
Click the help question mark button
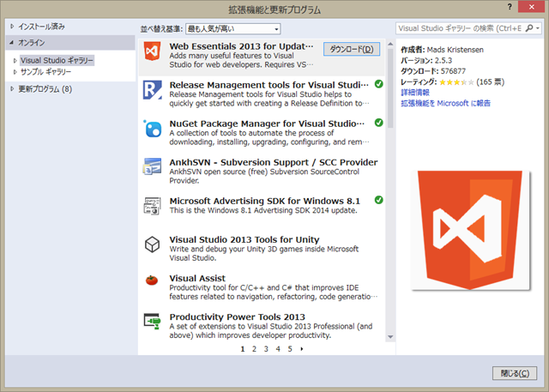[510, 7]
